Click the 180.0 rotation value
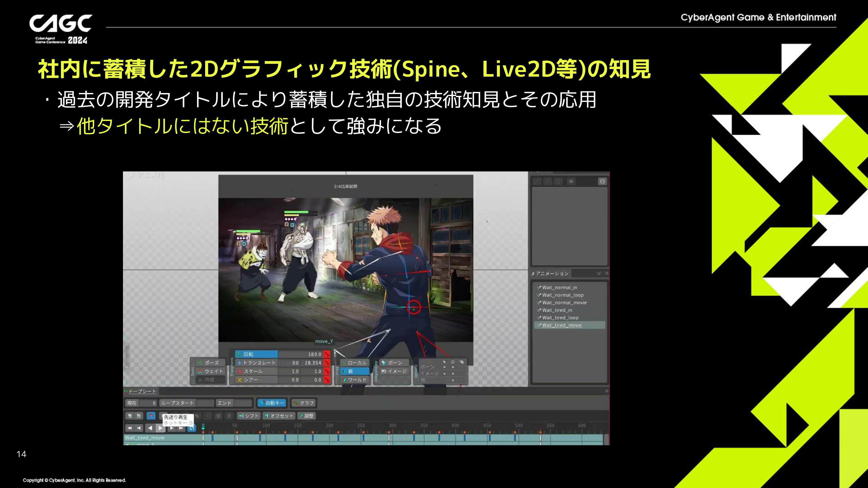The height and width of the screenshot is (488, 868). click(315, 354)
